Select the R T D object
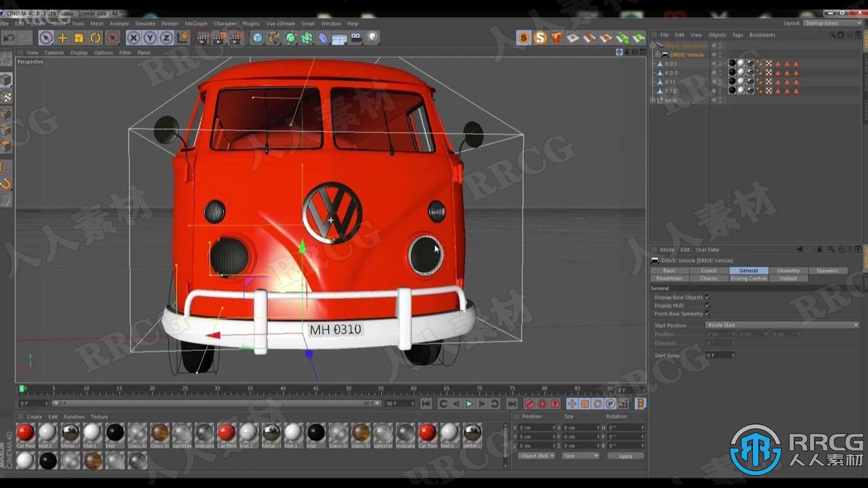Viewport: 868px width, 488px height. (x=671, y=91)
